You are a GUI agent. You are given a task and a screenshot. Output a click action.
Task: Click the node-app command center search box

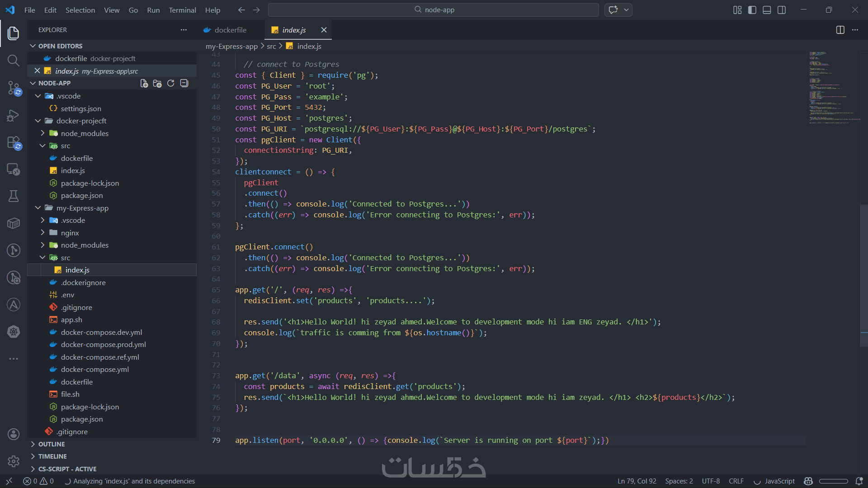coord(434,10)
